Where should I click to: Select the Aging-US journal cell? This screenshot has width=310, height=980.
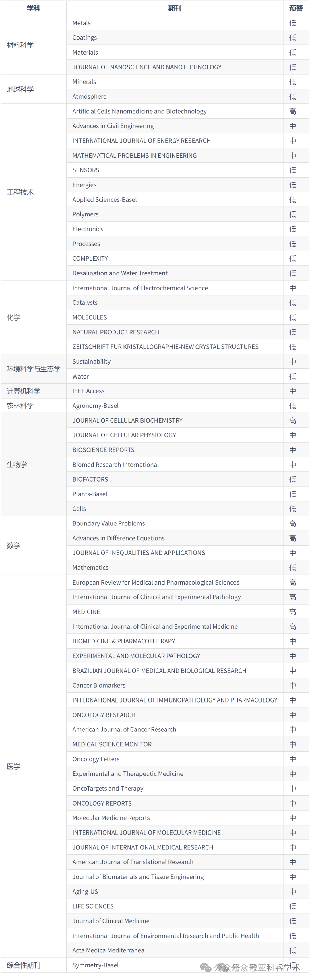175,891
